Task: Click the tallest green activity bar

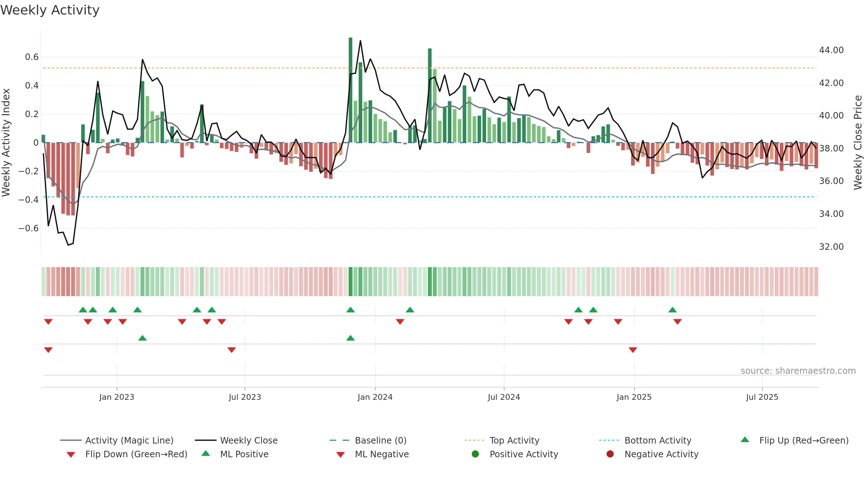Action: (x=350, y=90)
